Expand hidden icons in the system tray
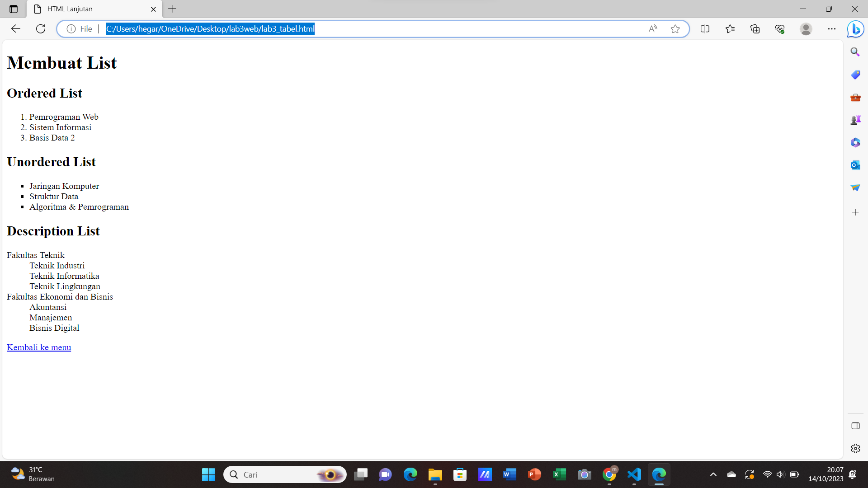 [713, 474]
